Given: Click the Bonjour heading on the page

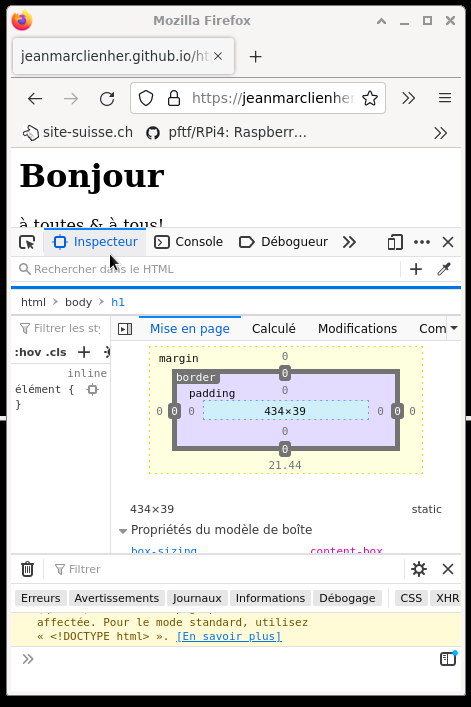Looking at the screenshot, I should click(92, 176).
